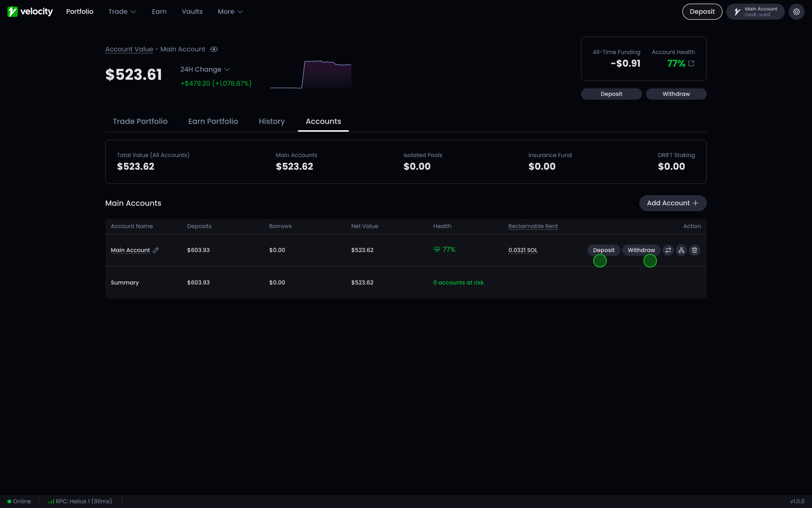Click the Velocity logo icon
This screenshot has width=812, height=508.
12,12
